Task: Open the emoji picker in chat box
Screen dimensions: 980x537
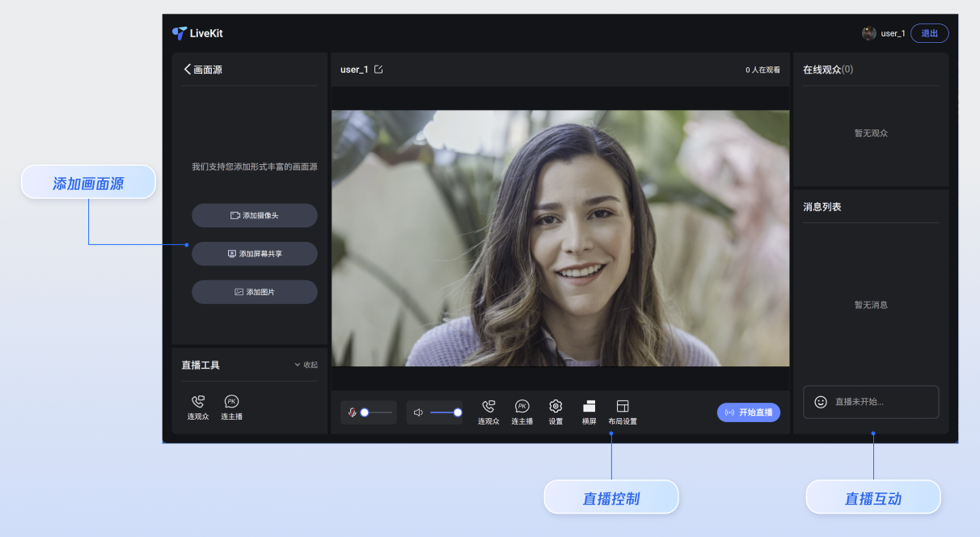Action: [821, 402]
